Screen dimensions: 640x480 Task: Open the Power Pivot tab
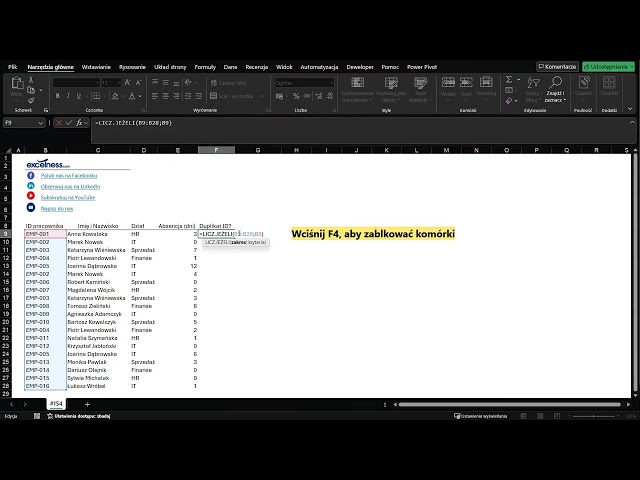click(422, 67)
